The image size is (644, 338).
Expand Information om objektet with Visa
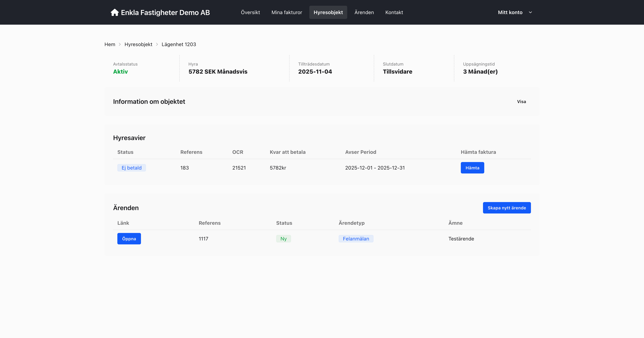tap(521, 102)
